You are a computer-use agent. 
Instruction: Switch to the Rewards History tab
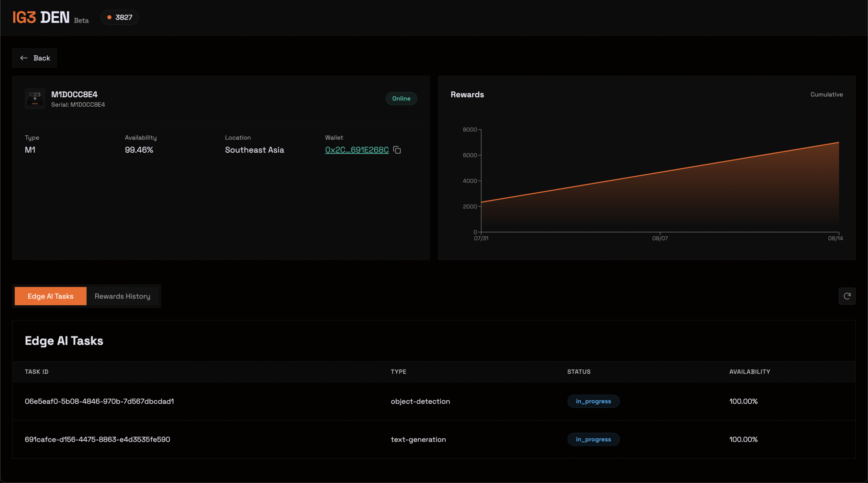pyautogui.click(x=122, y=296)
